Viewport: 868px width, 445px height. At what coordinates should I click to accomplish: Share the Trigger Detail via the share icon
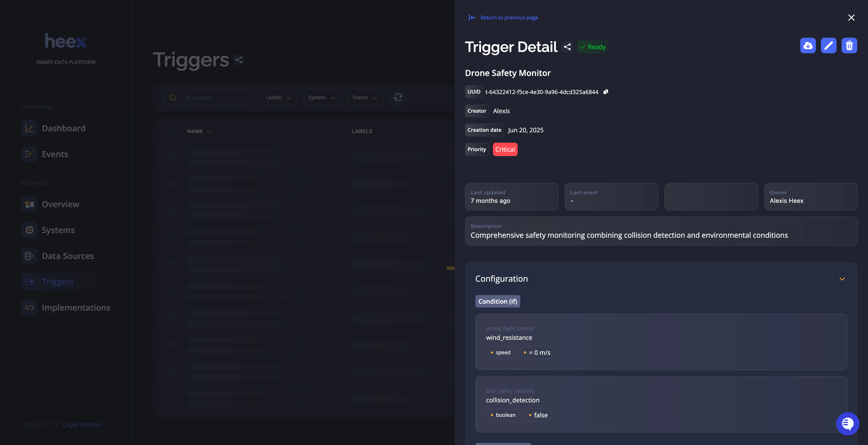pos(567,47)
